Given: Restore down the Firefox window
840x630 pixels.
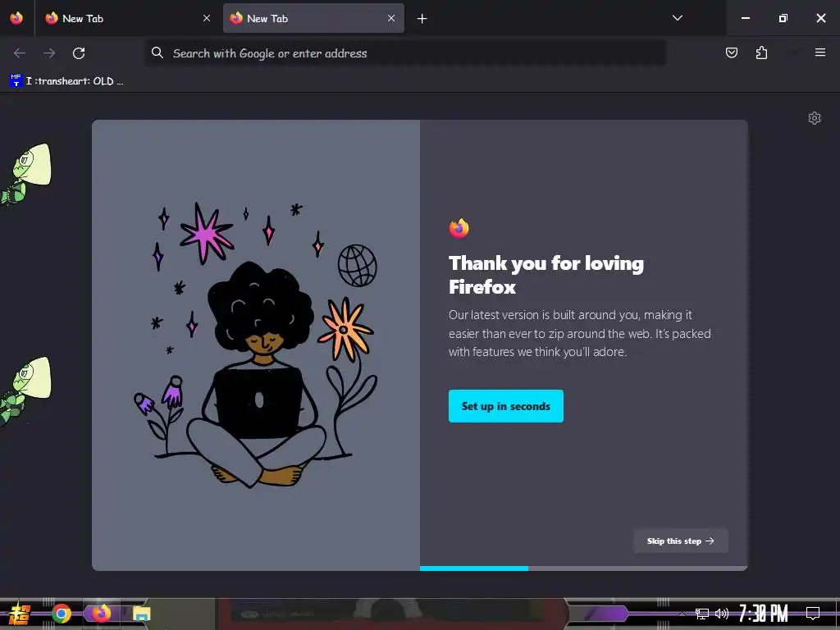Looking at the screenshot, I should coord(783,18).
